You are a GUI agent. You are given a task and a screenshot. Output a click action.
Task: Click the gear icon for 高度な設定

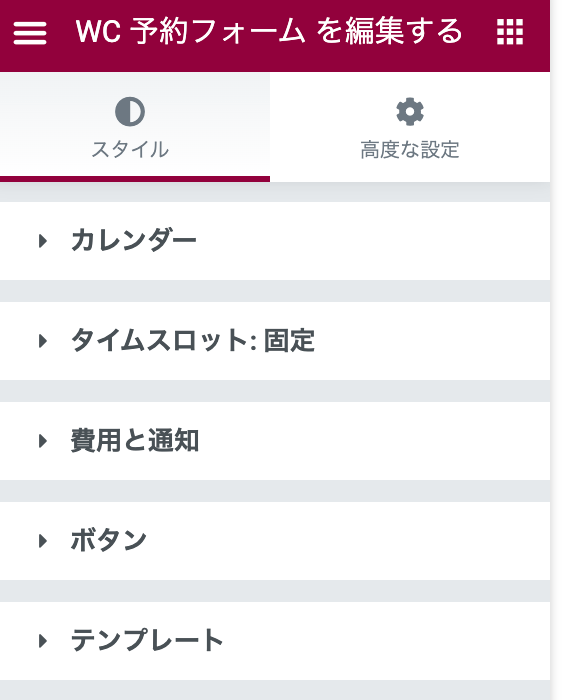coord(410,112)
